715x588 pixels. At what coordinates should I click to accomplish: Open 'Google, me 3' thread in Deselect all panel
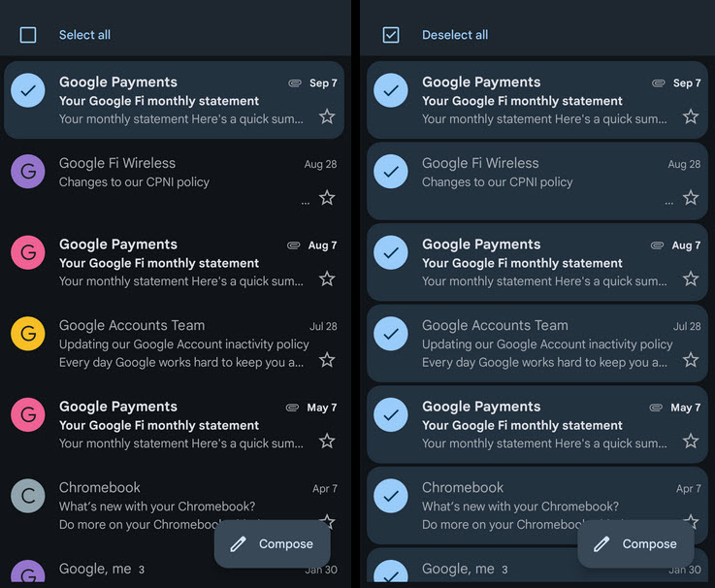point(465,569)
